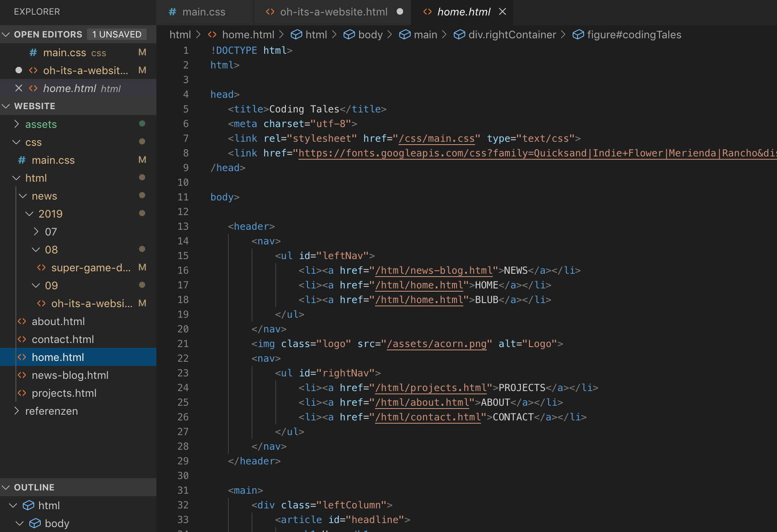Open projects.html in explorer
This screenshot has width=777, height=532.
[x=78, y=393]
